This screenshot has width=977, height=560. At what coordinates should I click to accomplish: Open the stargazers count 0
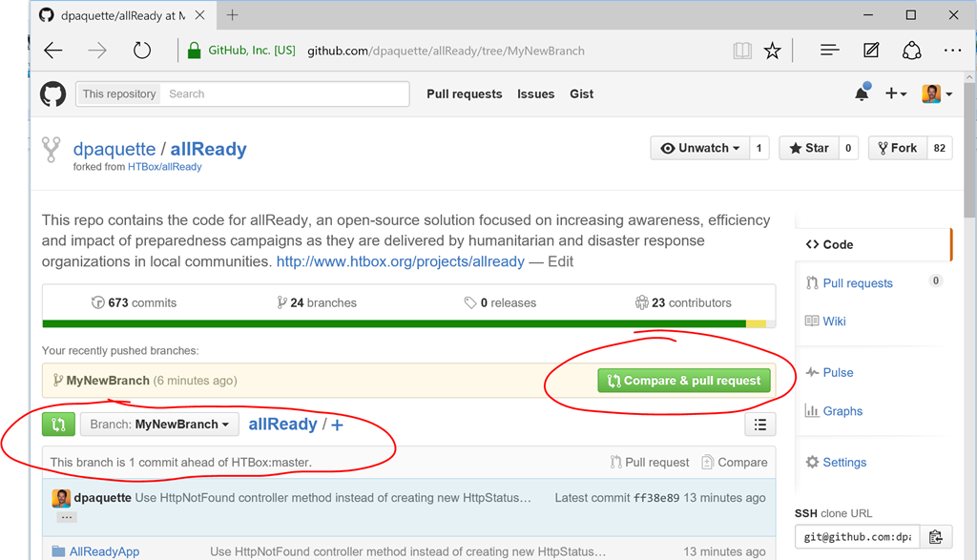(x=848, y=148)
